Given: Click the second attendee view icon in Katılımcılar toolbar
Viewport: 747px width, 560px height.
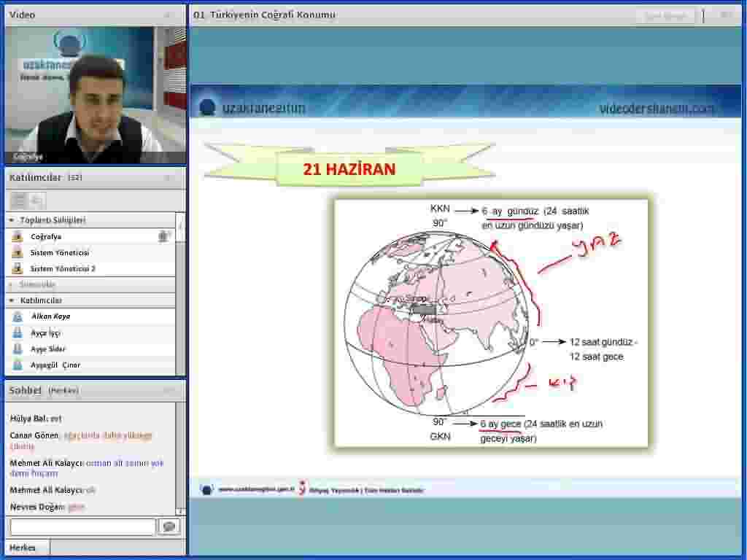Looking at the screenshot, I should point(37,201).
